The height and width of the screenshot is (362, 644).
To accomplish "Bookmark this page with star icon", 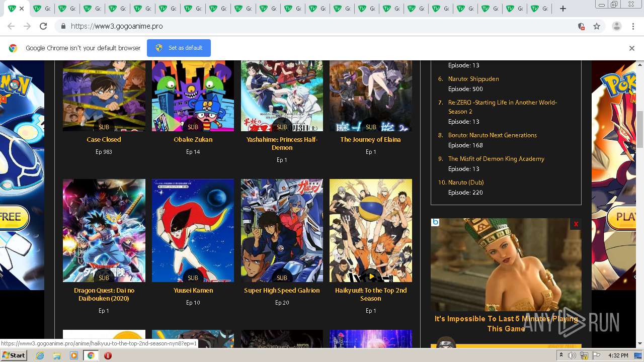I will click(597, 26).
